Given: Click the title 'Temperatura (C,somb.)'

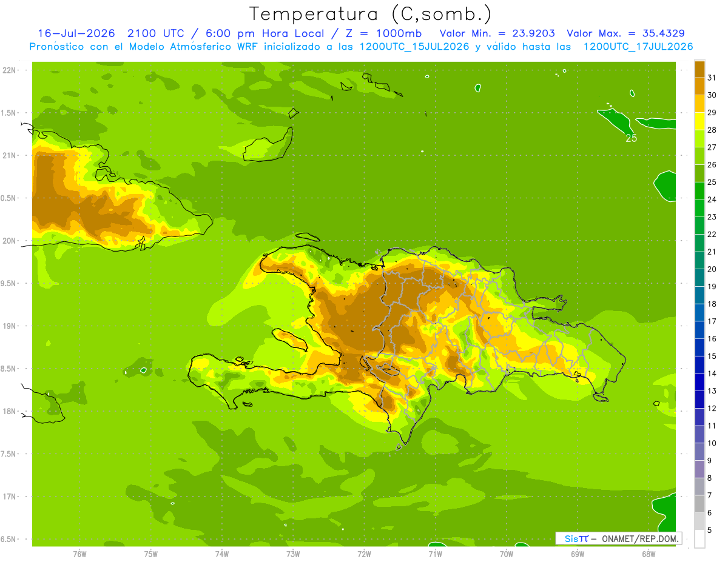Looking at the screenshot, I should (371, 14).
